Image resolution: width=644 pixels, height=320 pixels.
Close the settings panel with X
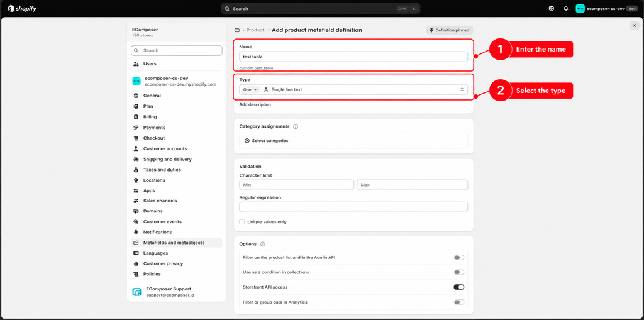coord(634,26)
